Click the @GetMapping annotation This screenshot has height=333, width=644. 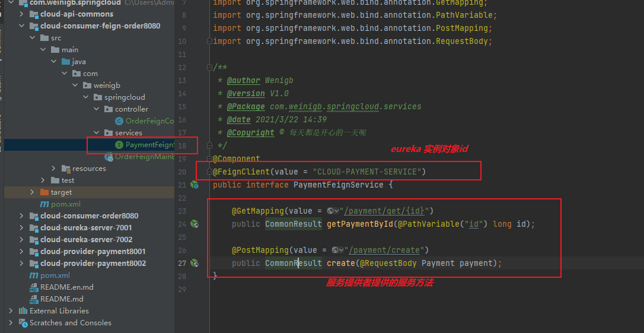coord(257,211)
